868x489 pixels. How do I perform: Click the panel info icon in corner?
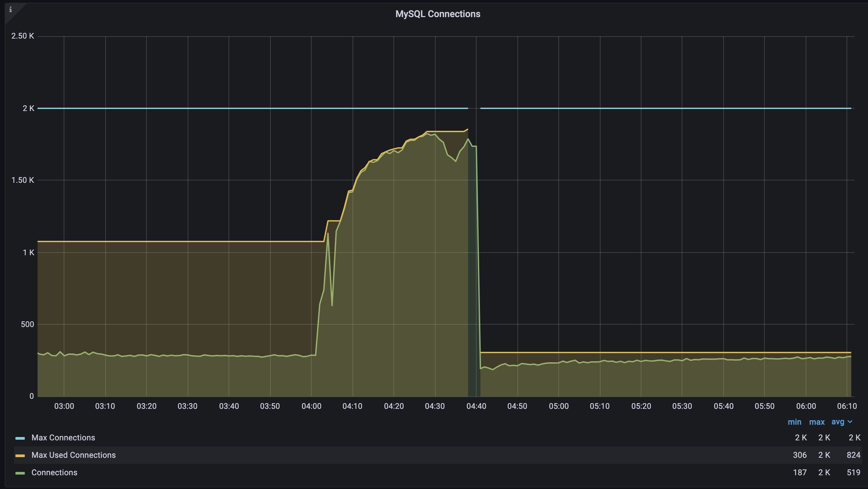tap(10, 9)
